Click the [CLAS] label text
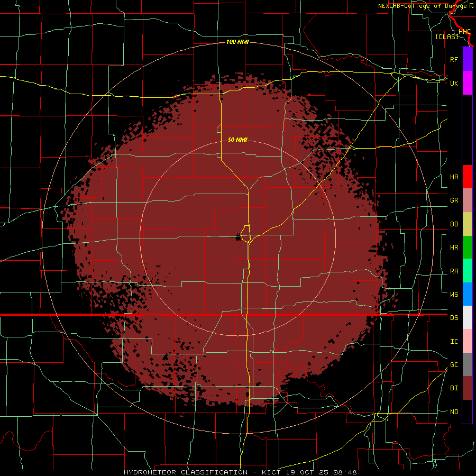476x476 pixels. point(447,36)
